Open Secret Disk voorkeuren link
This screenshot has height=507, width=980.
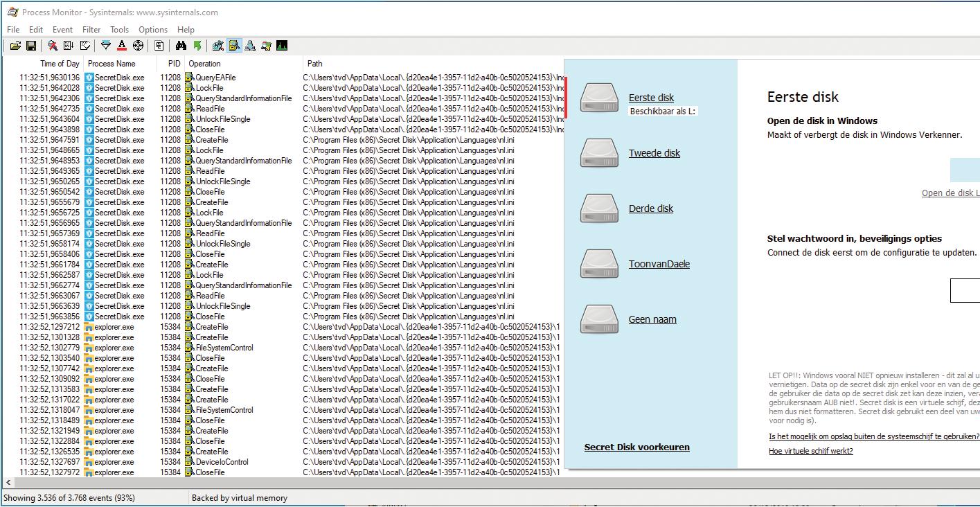(x=637, y=447)
